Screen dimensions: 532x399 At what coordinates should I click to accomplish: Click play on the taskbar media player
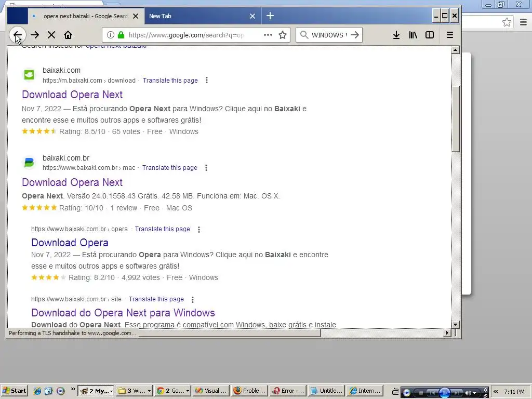pyautogui.click(x=445, y=393)
